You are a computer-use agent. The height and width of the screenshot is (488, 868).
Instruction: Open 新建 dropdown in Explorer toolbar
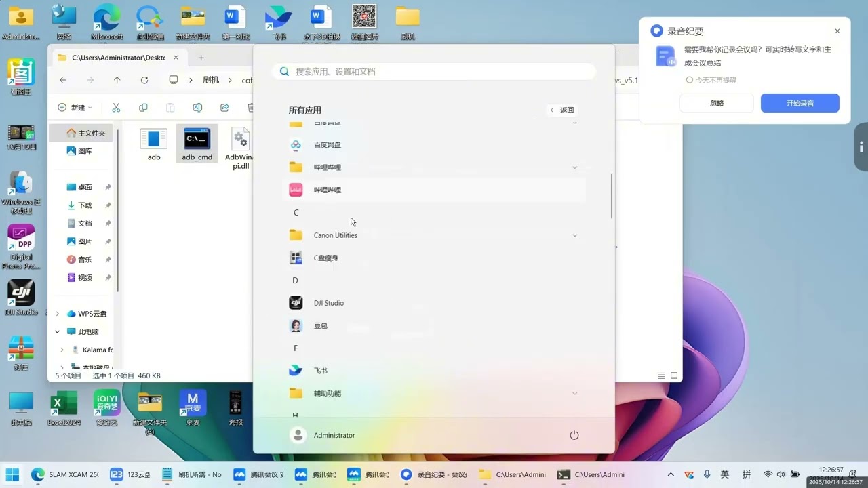click(75, 108)
